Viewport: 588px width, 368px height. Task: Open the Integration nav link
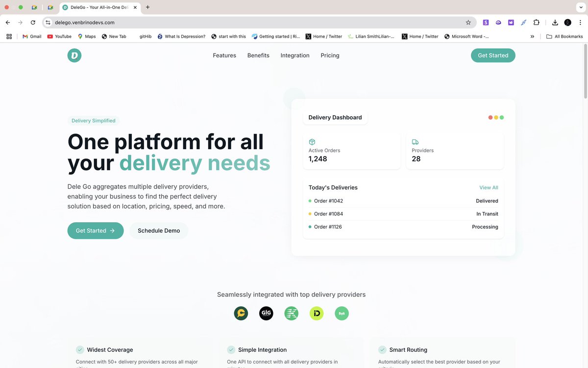(x=295, y=55)
